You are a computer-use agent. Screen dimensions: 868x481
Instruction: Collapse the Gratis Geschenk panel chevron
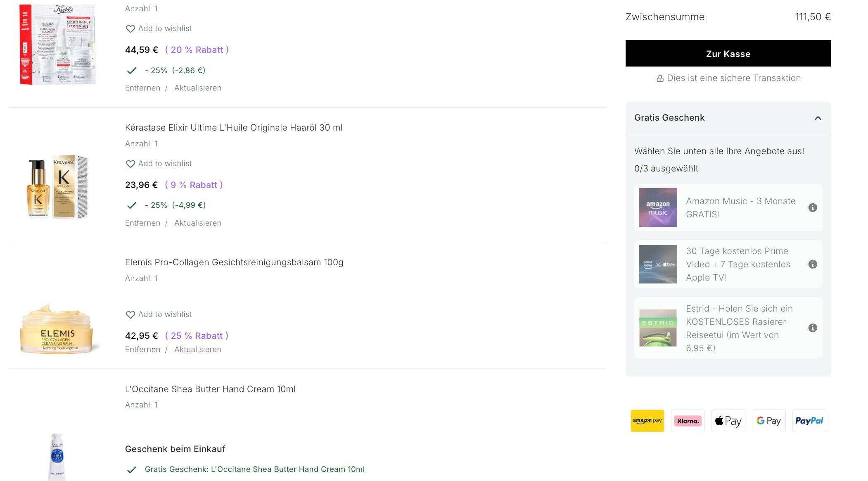click(818, 118)
